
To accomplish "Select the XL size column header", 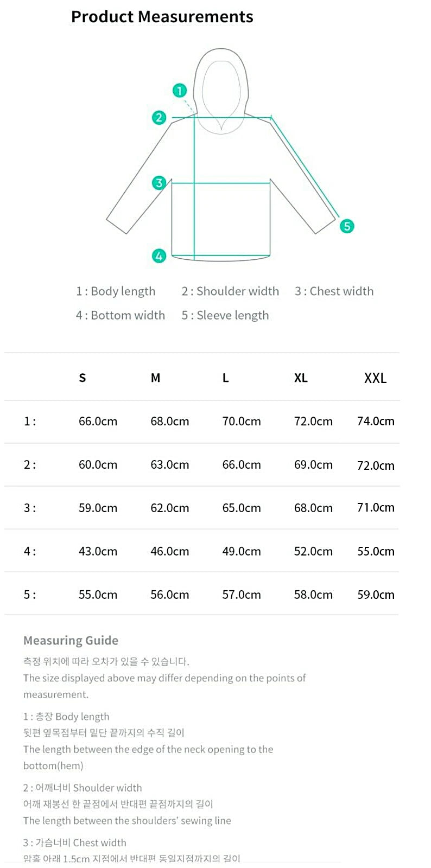I will coord(301,378).
